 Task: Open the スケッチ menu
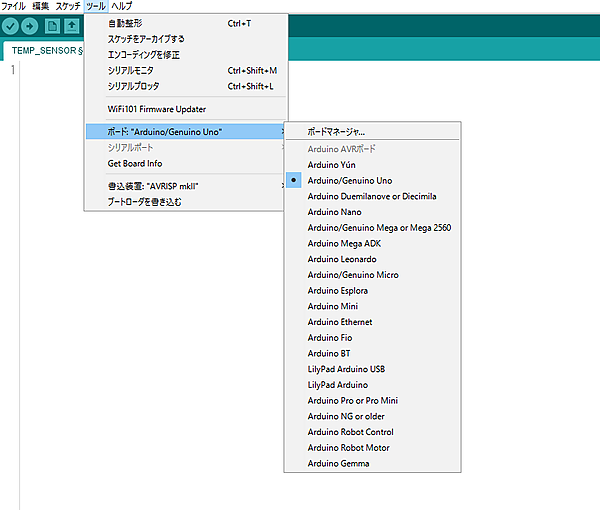pyautogui.click(x=67, y=6)
